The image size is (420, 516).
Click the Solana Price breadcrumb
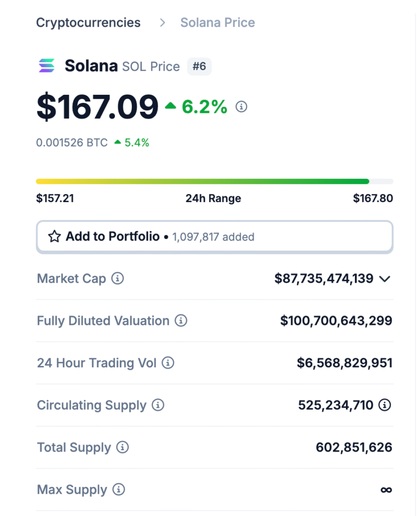[x=218, y=23]
